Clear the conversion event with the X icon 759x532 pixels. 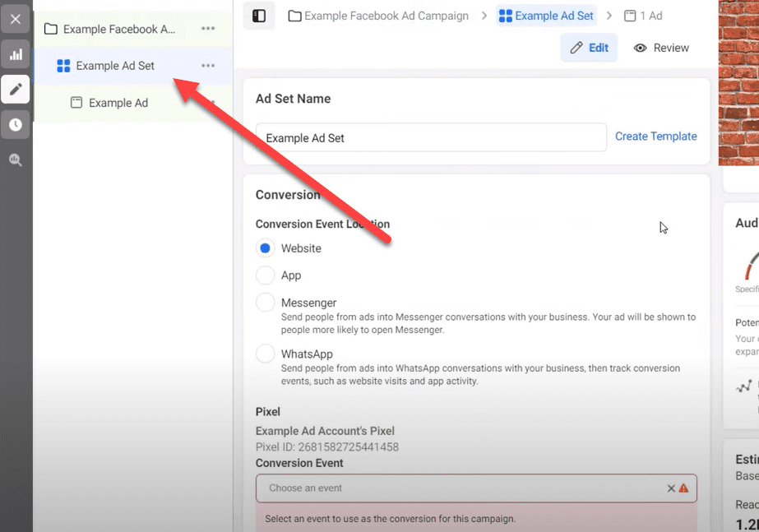[x=671, y=488]
